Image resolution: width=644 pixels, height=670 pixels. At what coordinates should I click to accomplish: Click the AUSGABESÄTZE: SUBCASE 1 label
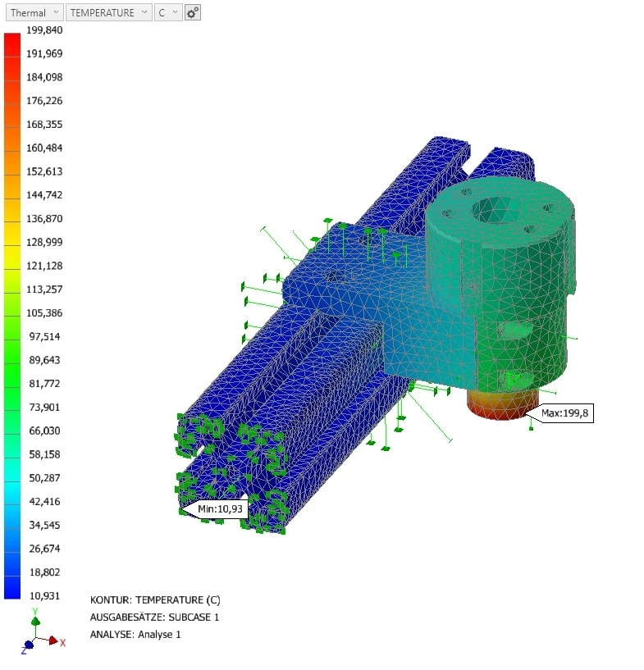click(x=154, y=617)
